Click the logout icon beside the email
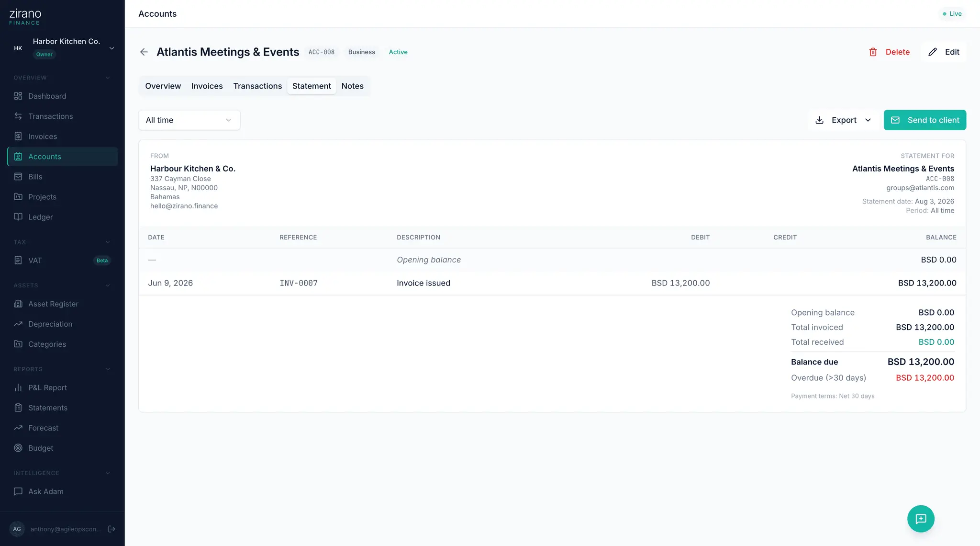 pos(111,529)
